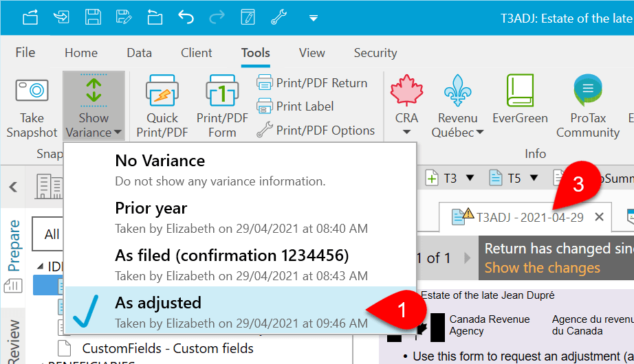Save the return with the floppy disk icon

[93, 17]
